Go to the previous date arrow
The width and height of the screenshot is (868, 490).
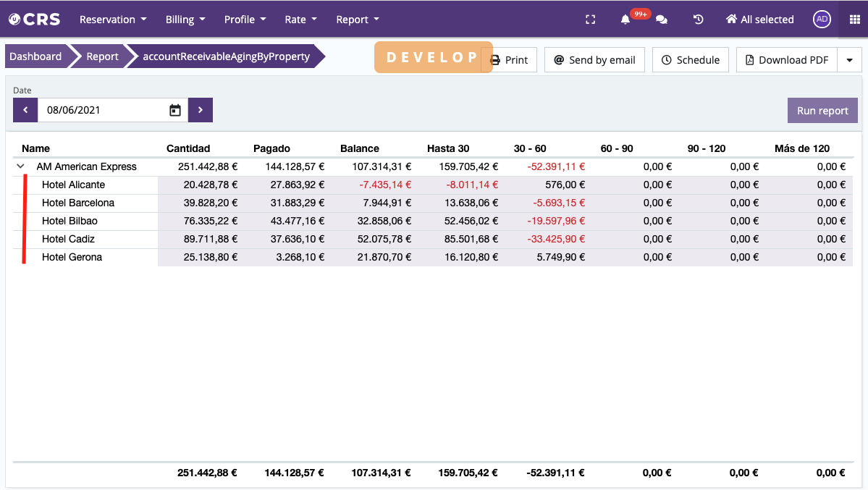[25, 110]
